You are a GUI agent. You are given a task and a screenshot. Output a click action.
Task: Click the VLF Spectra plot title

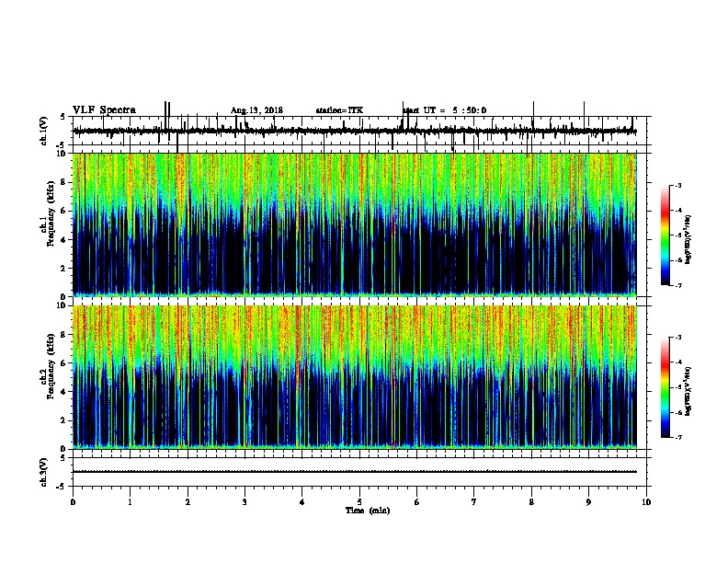[104, 110]
